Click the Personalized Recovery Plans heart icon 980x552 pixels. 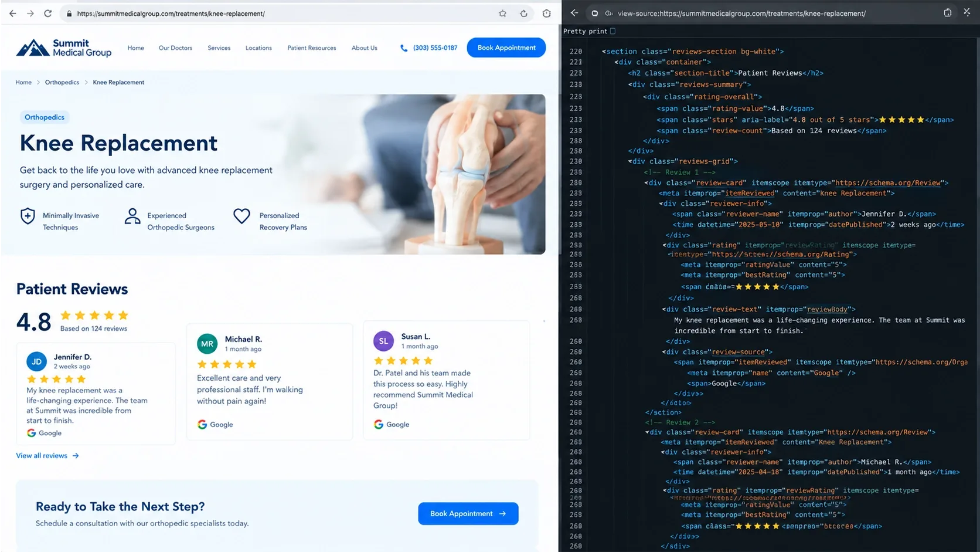(241, 216)
